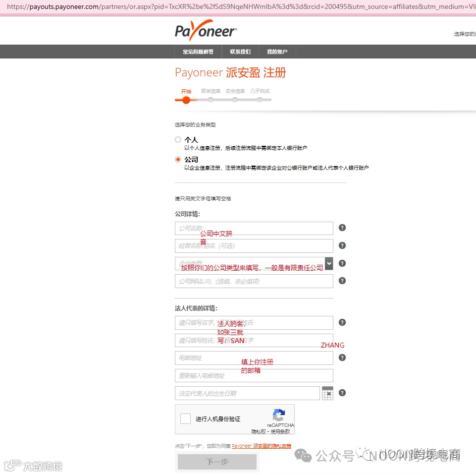Focus the 公司网站URL input field

(254, 281)
